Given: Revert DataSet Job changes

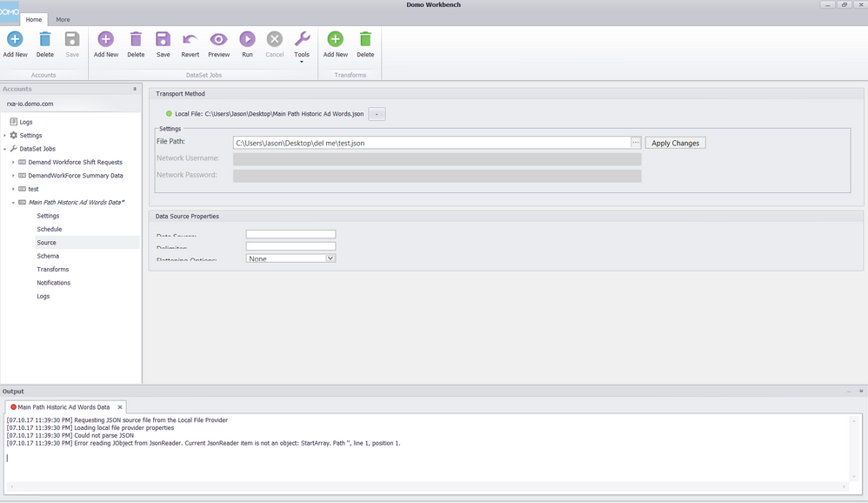Looking at the screenshot, I should [190, 44].
